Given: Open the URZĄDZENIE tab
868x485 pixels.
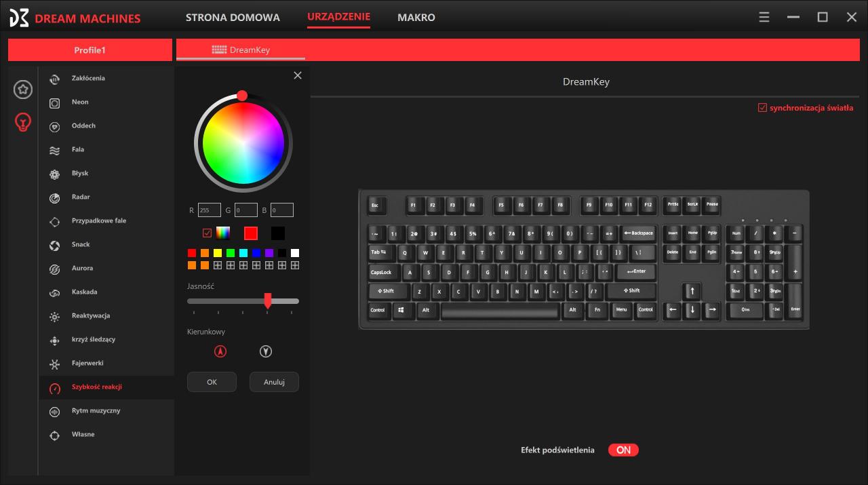Looking at the screenshot, I should tap(338, 17).
